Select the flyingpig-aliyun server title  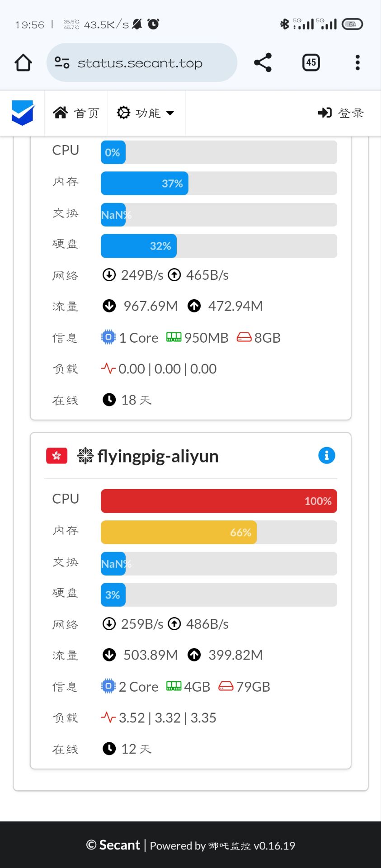pos(158,456)
